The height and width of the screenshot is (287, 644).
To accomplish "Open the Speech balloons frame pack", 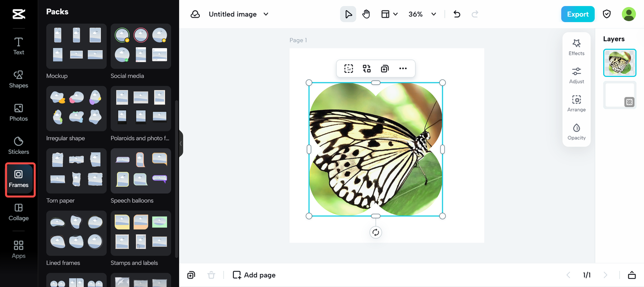I will (x=141, y=172).
